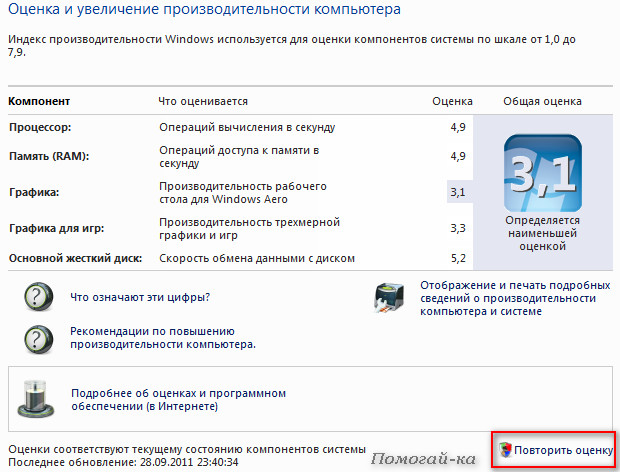Viewport: 620px width, 472px height.
Task: Open 'Отображение и печать подробных сведений' link
Action: click(515, 298)
